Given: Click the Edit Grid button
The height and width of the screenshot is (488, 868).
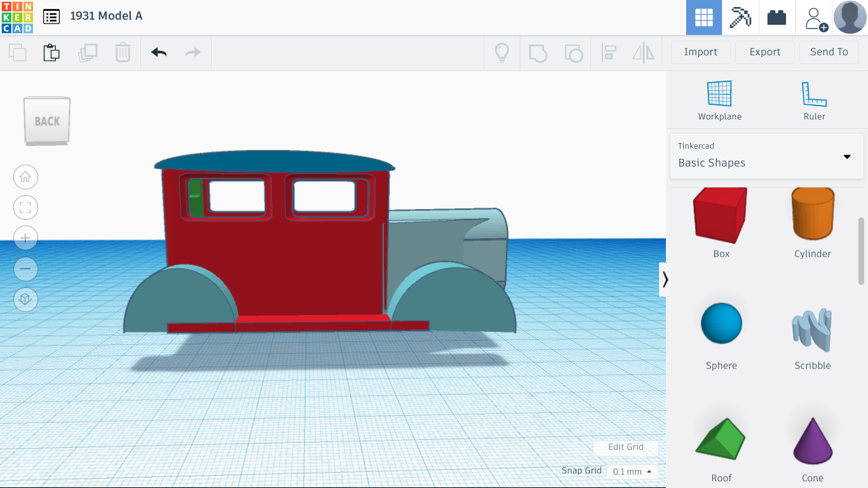Looking at the screenshot, I should (625, 447).
